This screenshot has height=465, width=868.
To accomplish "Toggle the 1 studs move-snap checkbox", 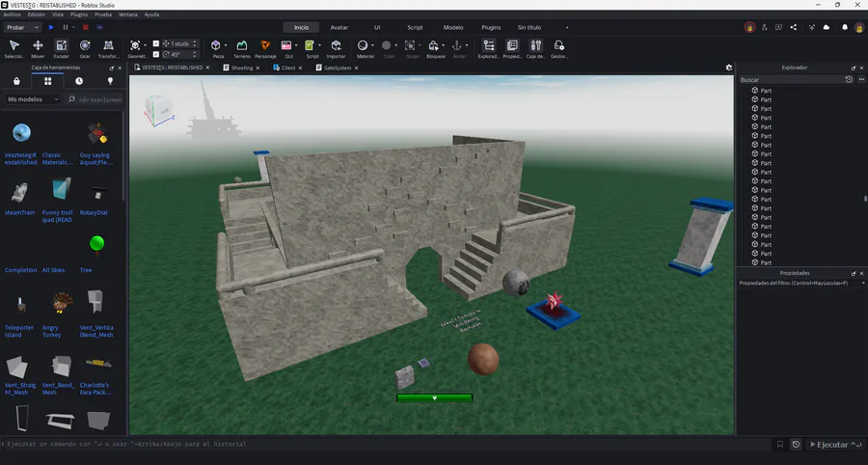I will tap(156, 43).
